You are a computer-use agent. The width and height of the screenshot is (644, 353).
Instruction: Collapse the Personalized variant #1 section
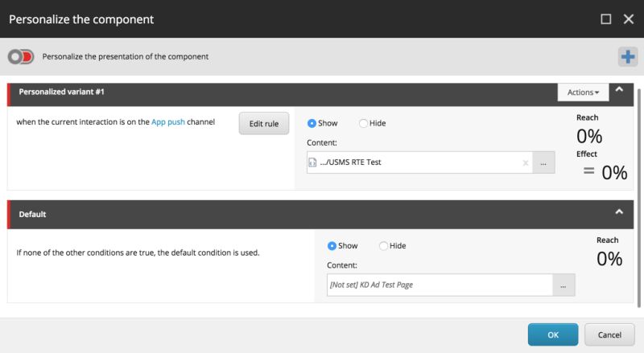click(619, 89)
